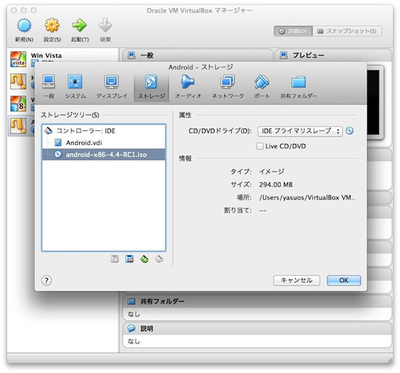This screenshot has height=373, width=400.
Task: Click the 一般 section header in manager
Action: point(197,55)
